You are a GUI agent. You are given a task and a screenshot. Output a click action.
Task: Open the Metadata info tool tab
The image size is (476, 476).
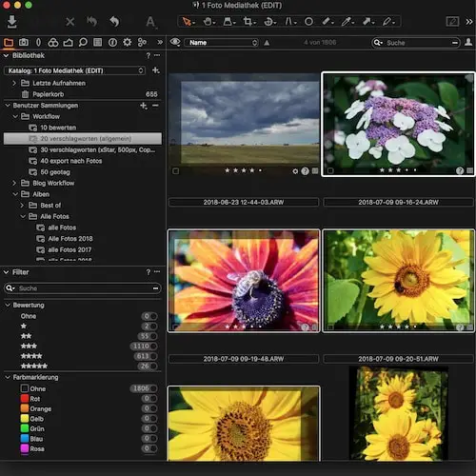(x=112, y=42)
